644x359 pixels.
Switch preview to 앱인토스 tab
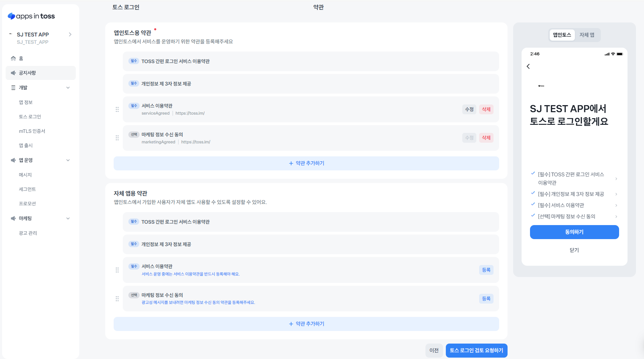(x=562, y=35)
